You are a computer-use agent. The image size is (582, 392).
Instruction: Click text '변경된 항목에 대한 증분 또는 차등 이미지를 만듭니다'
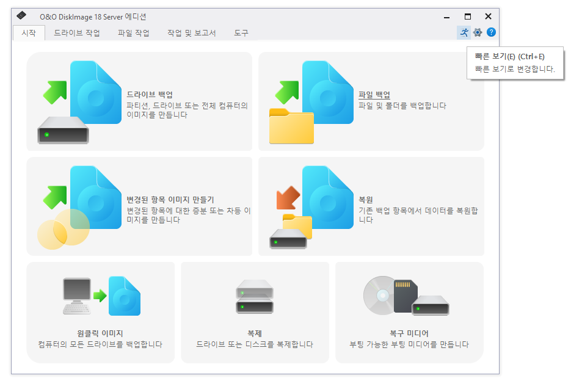(189, 216)
